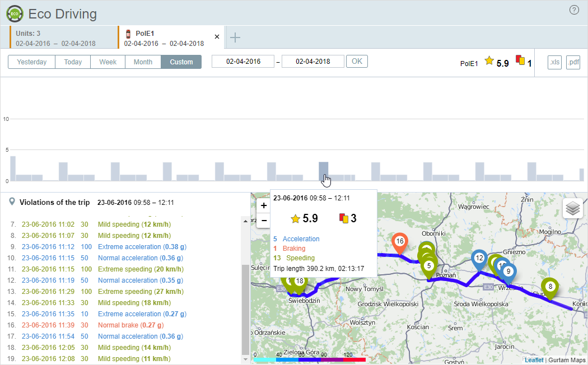Export report as .pdf file
Image resolution: width=588 pixels, height=365 pixels.
pos(573,62)
